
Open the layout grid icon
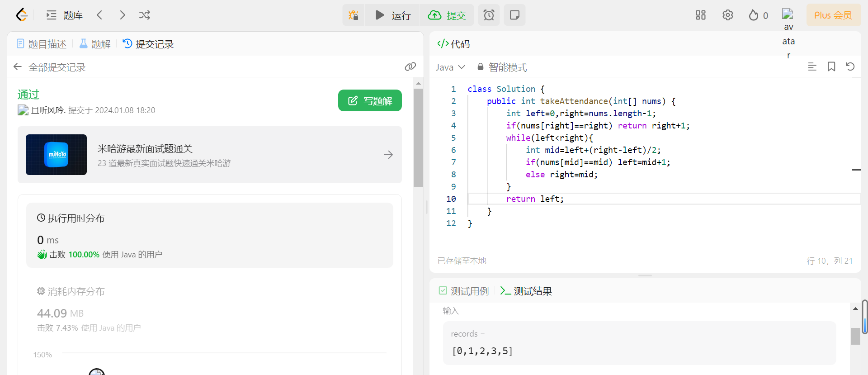tap(701, 15)
